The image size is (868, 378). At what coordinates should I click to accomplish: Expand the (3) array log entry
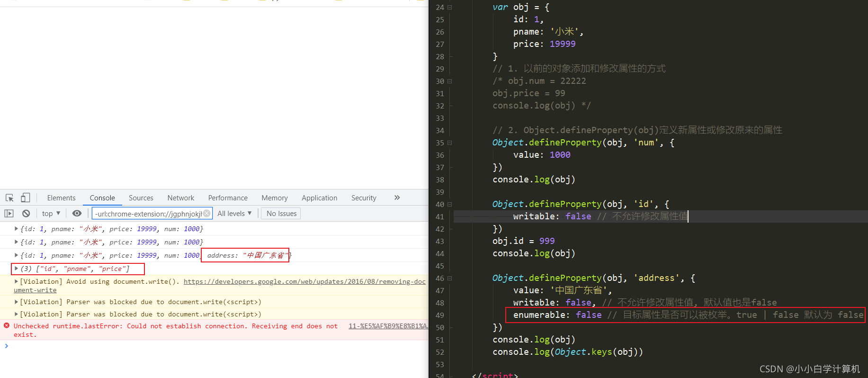click(16, 269)
